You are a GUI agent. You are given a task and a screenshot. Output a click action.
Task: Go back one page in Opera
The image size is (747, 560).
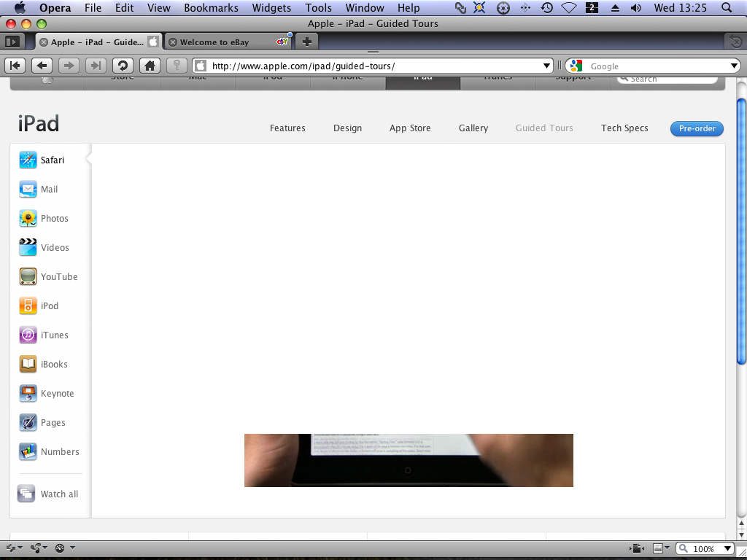click(x=42, y=66)
